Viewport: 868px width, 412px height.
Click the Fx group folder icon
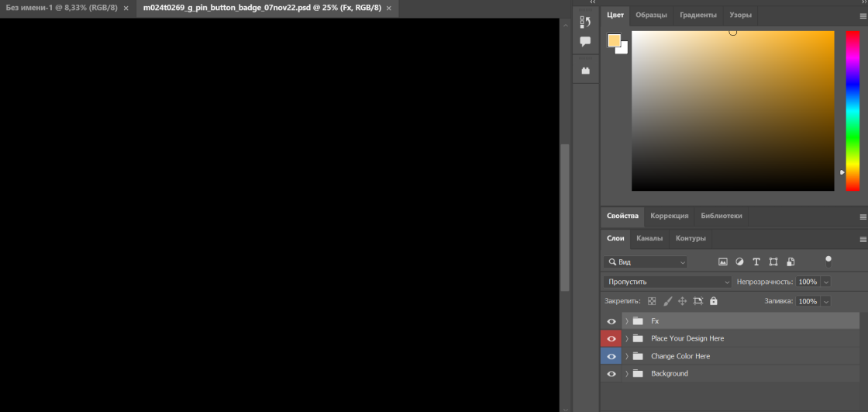click(638, 321)
